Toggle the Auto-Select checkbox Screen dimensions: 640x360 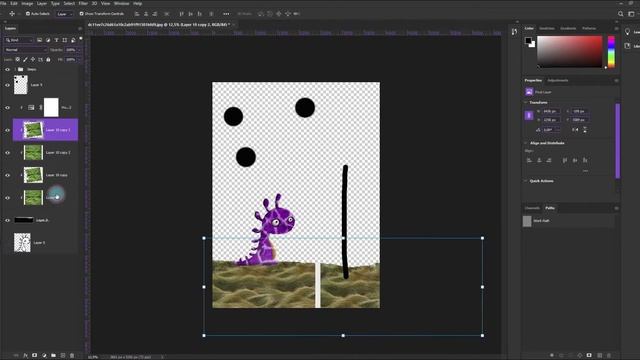pyautogui.click(x=28, y=14)
